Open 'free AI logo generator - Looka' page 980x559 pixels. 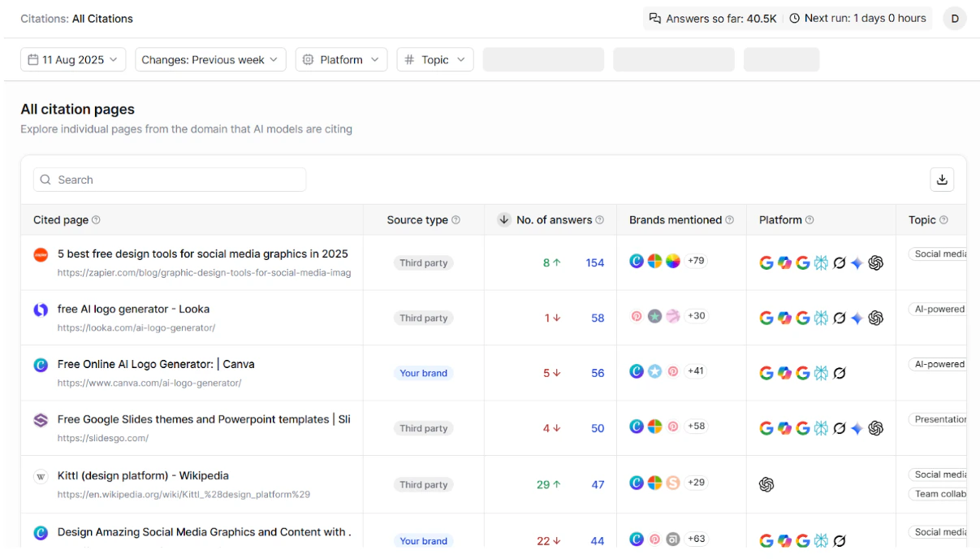coord(133,309)
